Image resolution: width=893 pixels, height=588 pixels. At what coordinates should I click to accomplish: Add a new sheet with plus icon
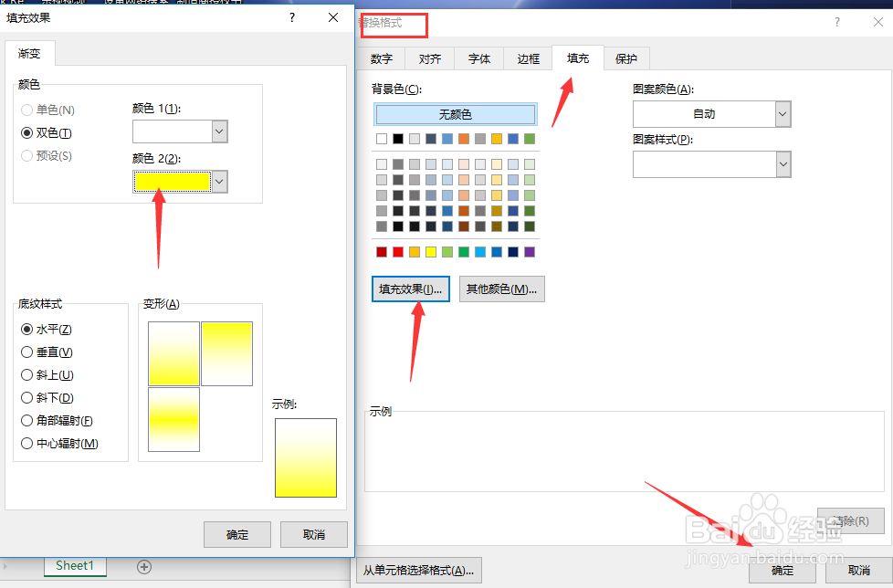144,567
